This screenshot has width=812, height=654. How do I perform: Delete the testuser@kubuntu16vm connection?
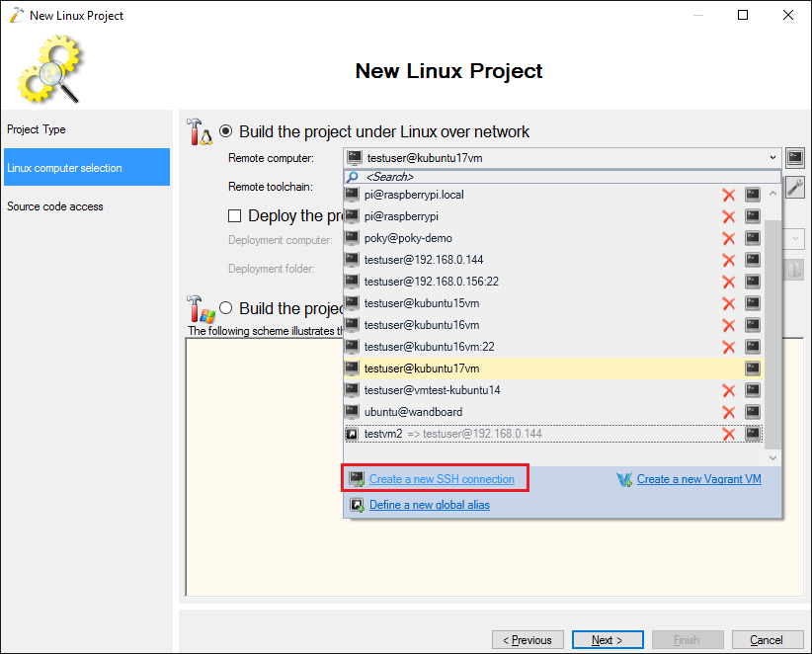[729, 326]
